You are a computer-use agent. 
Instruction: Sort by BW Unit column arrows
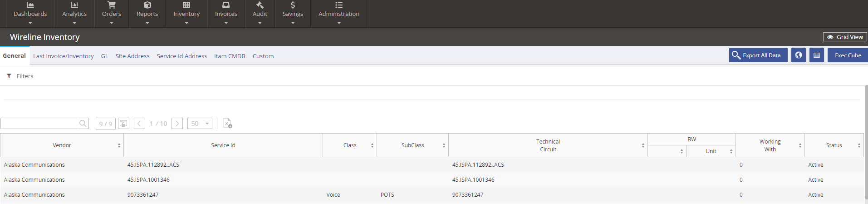731,151
